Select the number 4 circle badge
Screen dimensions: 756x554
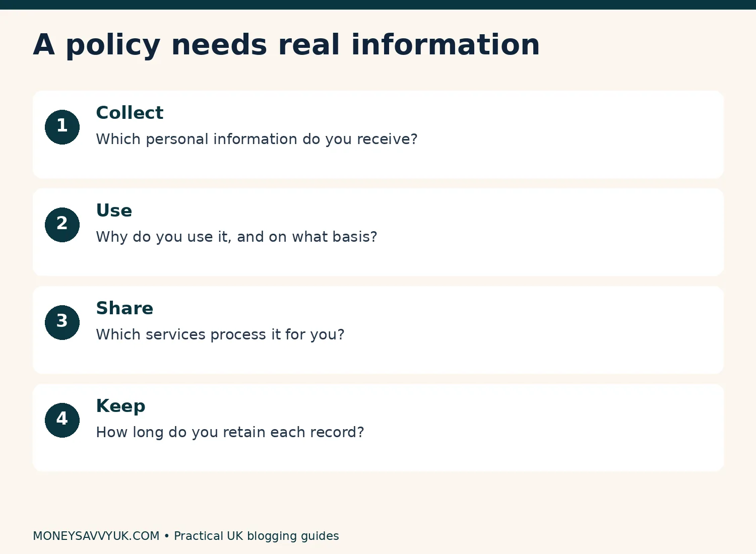click(x=62, y=420)
